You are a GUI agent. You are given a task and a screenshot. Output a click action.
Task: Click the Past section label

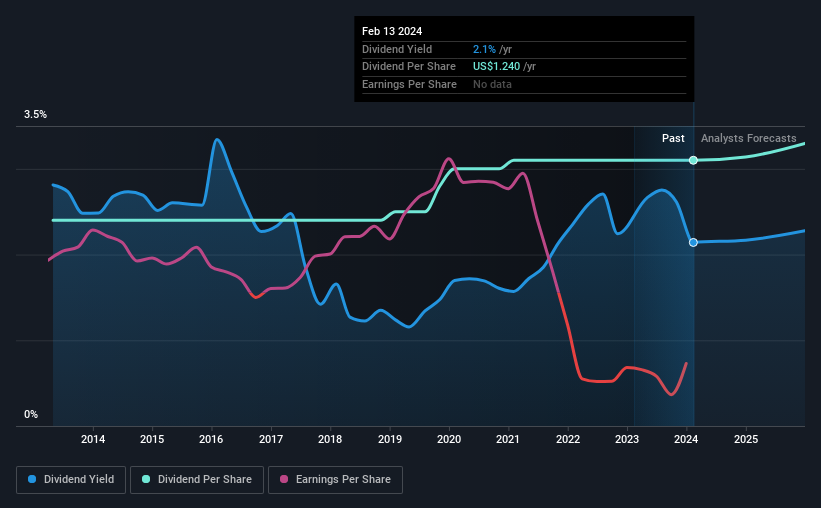tap(673, 138)
